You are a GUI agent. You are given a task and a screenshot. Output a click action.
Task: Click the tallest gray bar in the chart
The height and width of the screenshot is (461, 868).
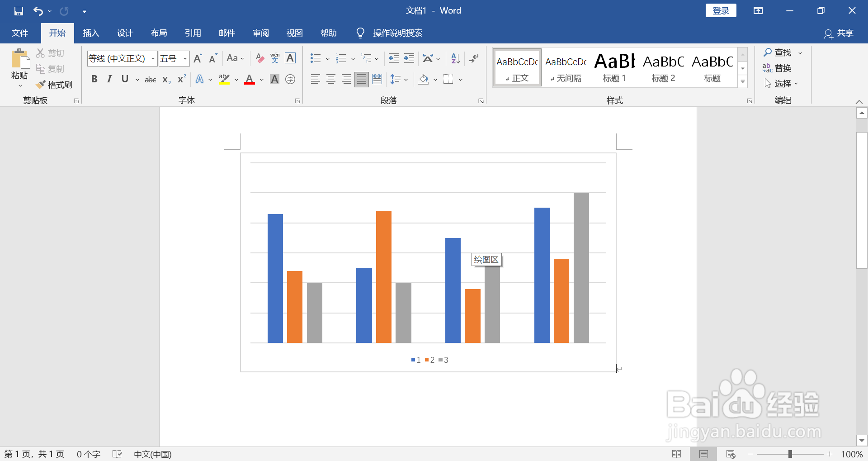(x=581, y=268)
